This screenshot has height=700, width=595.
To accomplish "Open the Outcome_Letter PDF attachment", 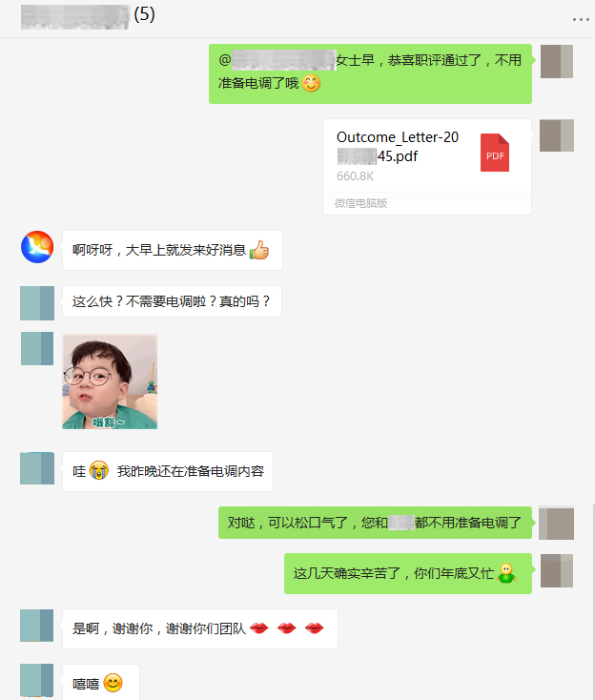I will click(x=427, y=167).
